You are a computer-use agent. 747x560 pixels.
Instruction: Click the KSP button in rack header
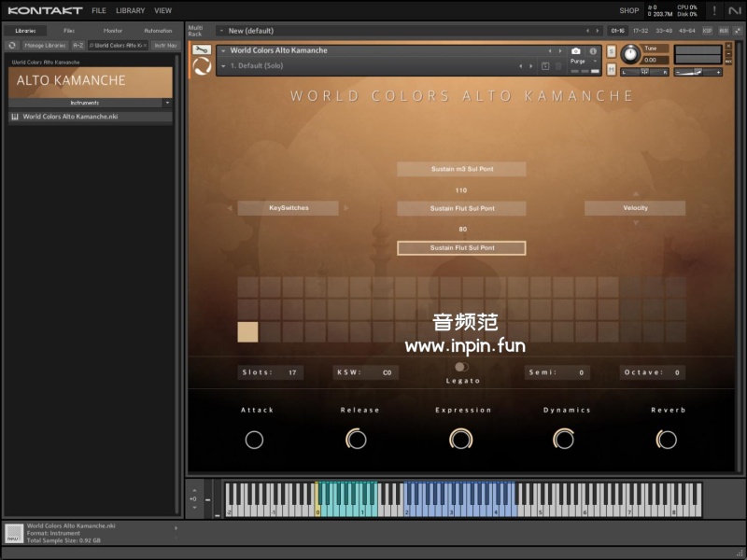click(707, 30)
